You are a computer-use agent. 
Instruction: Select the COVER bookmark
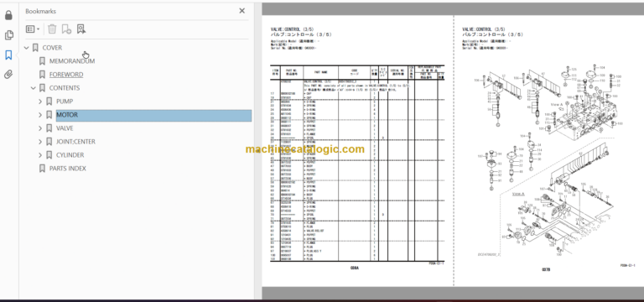52,48
